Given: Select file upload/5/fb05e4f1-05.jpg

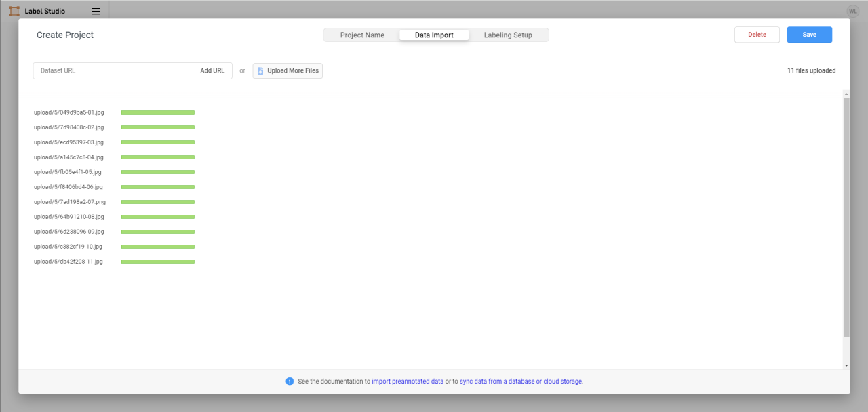Looking at the screenshot, I should 68,172.
